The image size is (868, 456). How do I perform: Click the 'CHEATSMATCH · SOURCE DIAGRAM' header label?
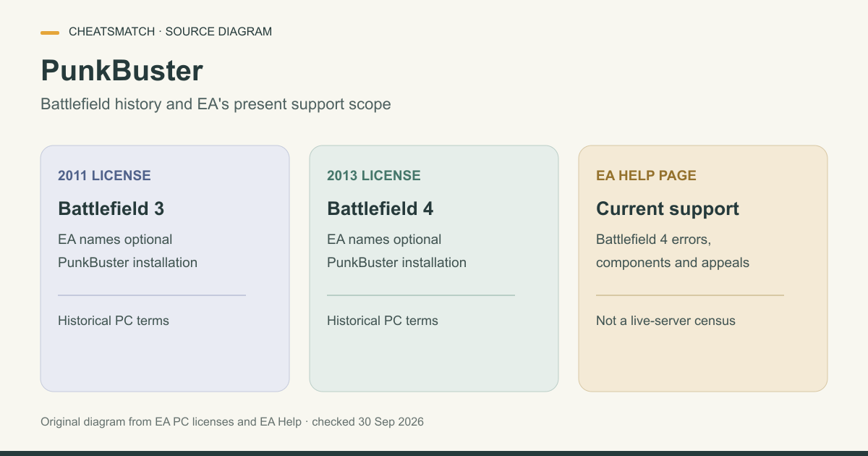tap(170, 32)
